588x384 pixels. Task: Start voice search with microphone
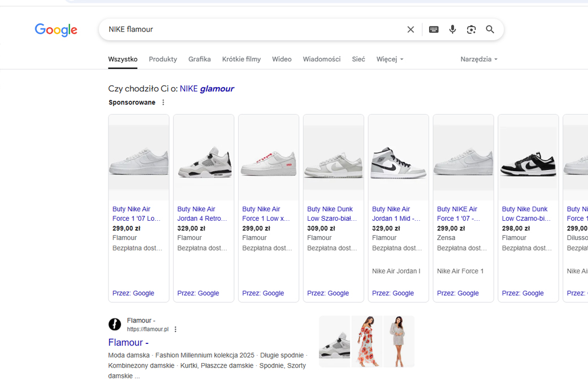(453, 29)
